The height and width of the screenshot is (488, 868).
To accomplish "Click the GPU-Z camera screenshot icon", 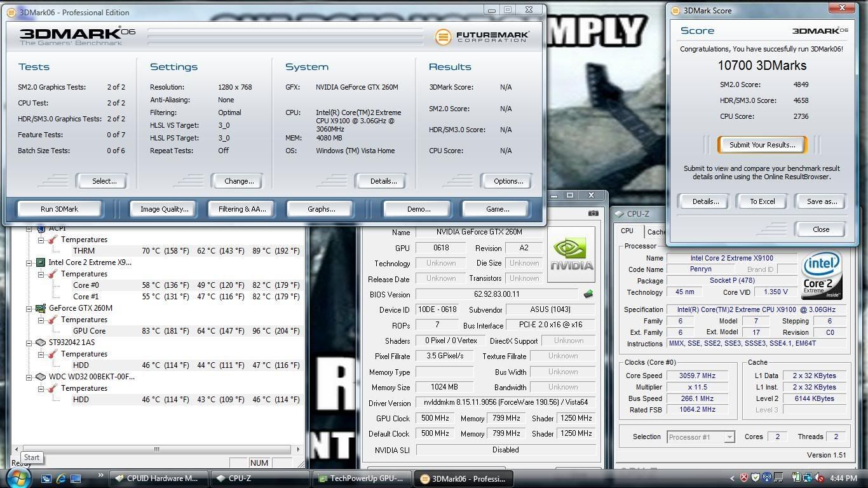I will [x=593, y=213].
